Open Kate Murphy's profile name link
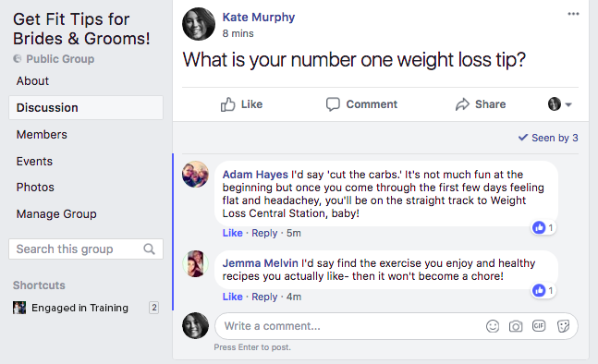 point(259,18)
